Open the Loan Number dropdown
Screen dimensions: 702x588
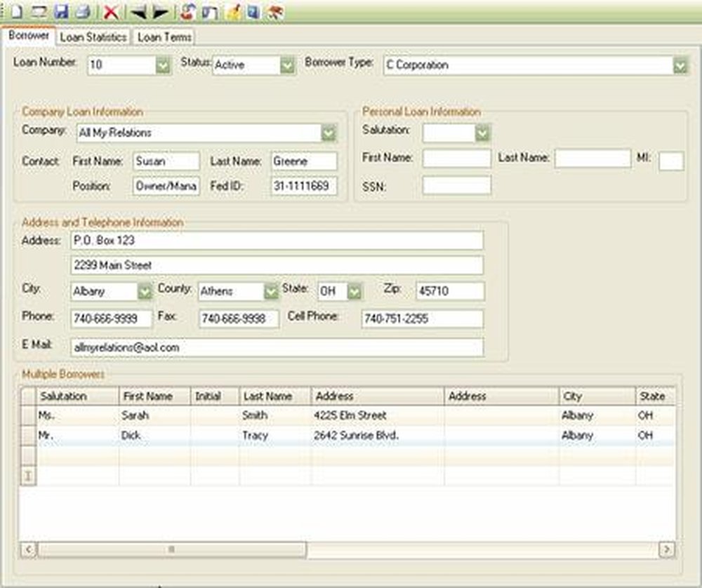point(162,65)
